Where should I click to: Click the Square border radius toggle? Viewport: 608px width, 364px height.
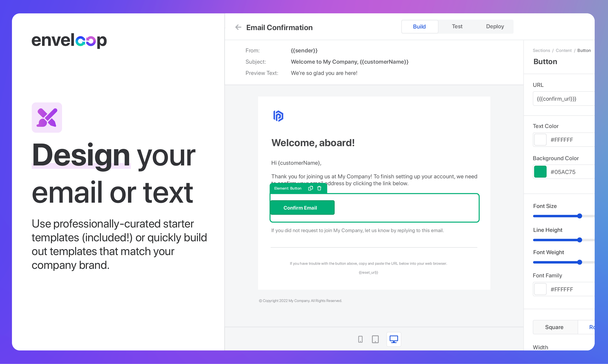[x=555, y=327]
